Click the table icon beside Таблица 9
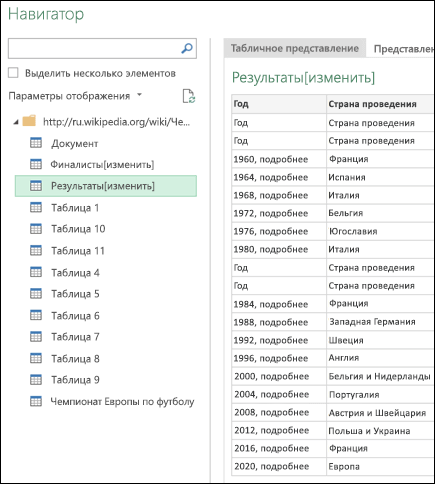 click(x=36, y=380)
